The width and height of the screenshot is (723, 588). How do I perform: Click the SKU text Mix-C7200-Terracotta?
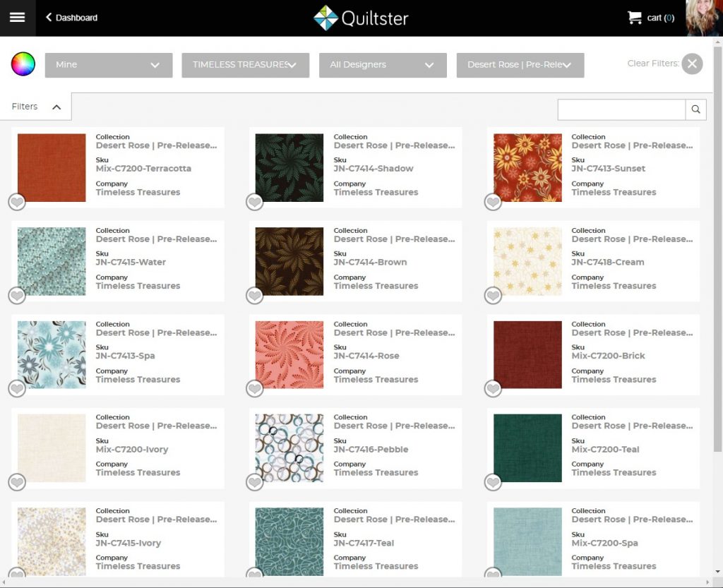click(143, 169)
